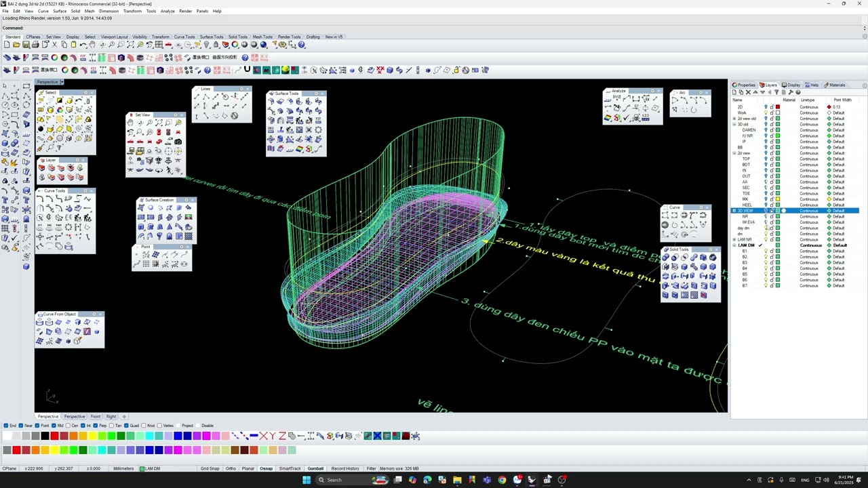Open print width dropdown for layer Work
868x488 pixels.
(x=839, y=113)
